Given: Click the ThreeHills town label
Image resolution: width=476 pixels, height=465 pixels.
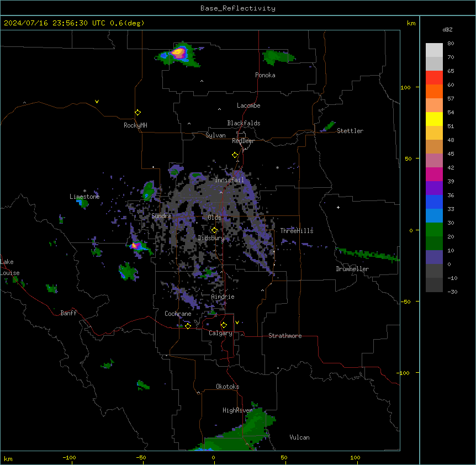Looking at the screenshot, I should (x=297, y=231).
